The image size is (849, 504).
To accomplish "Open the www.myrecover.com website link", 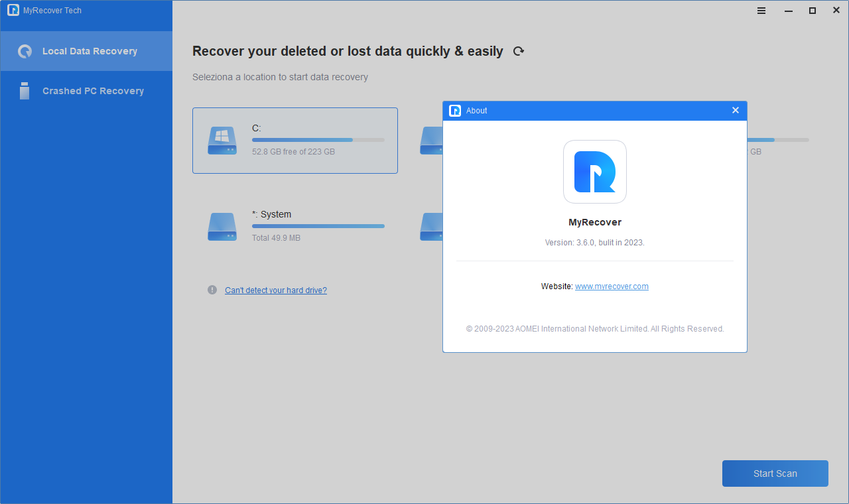I will (612, 286).
